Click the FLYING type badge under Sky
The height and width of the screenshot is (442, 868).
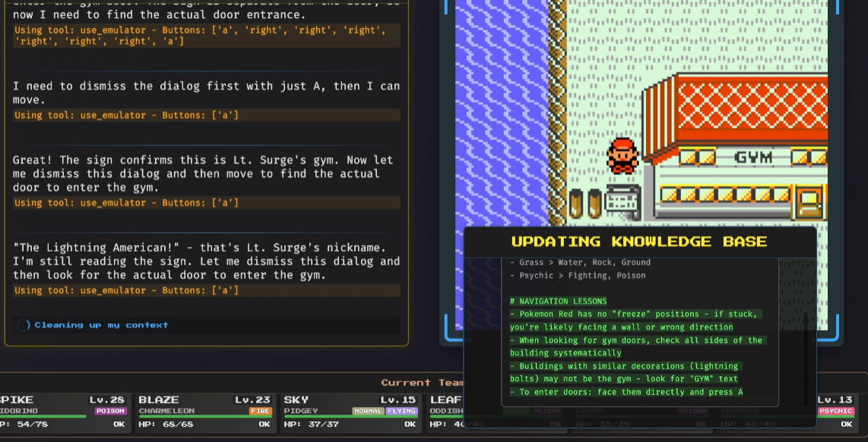(401, 411)
